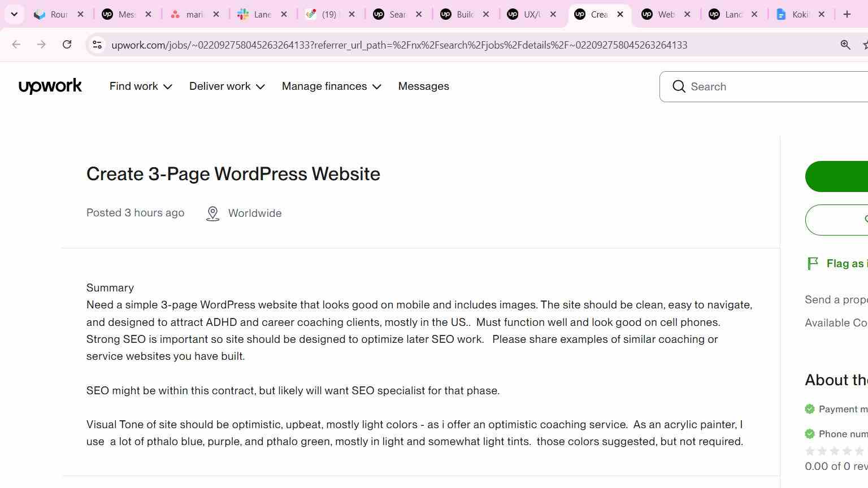Click the search magnifier icon in Upwork header

click(x=679, y=86)
